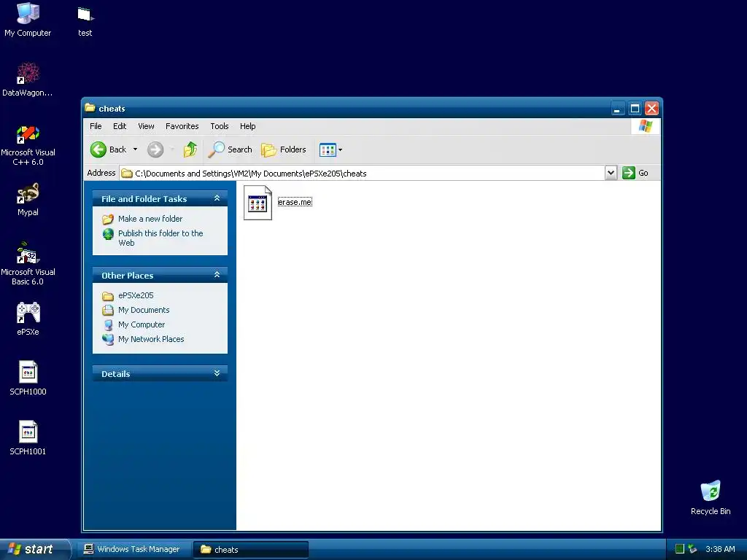Click the erase.me file name
The width and height of the screenshot is (747, 560).
coord(295,202)
